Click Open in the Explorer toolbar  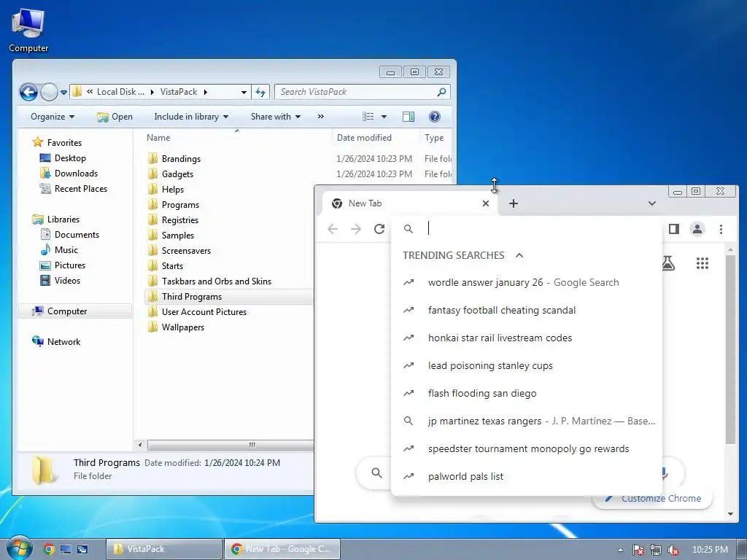coord(115,117)
